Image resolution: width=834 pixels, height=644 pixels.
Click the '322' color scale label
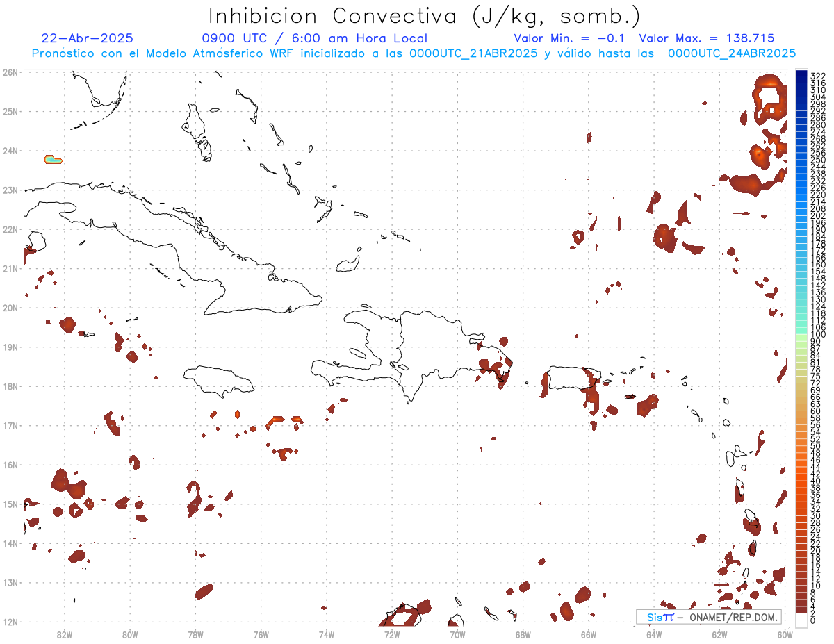(818, 76)
